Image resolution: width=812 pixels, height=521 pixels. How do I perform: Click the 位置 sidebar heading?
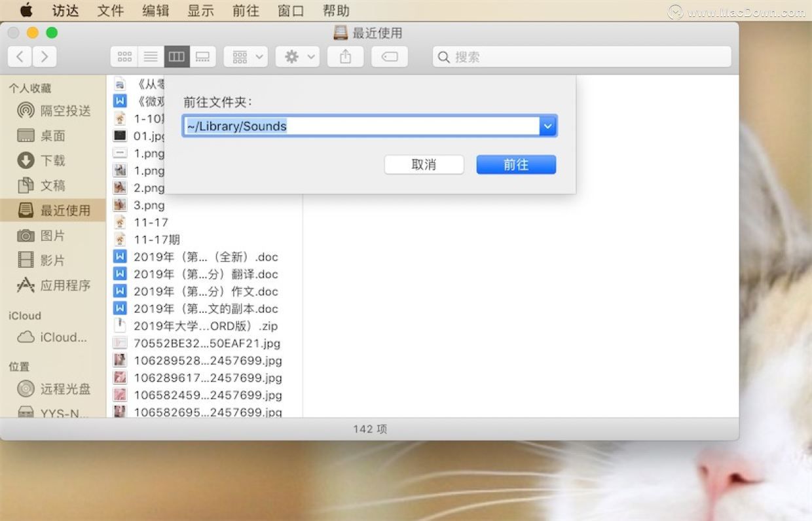pyautogui.click(x=19, y=367)
